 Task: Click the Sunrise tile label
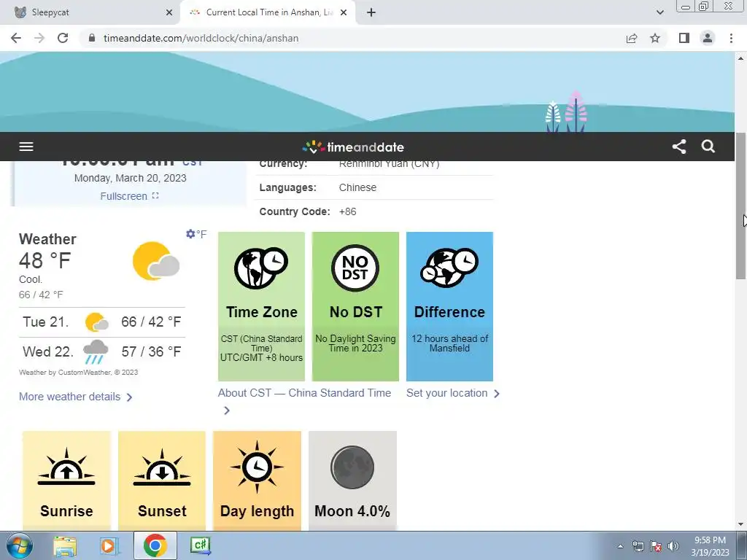(x=66, y=511)
